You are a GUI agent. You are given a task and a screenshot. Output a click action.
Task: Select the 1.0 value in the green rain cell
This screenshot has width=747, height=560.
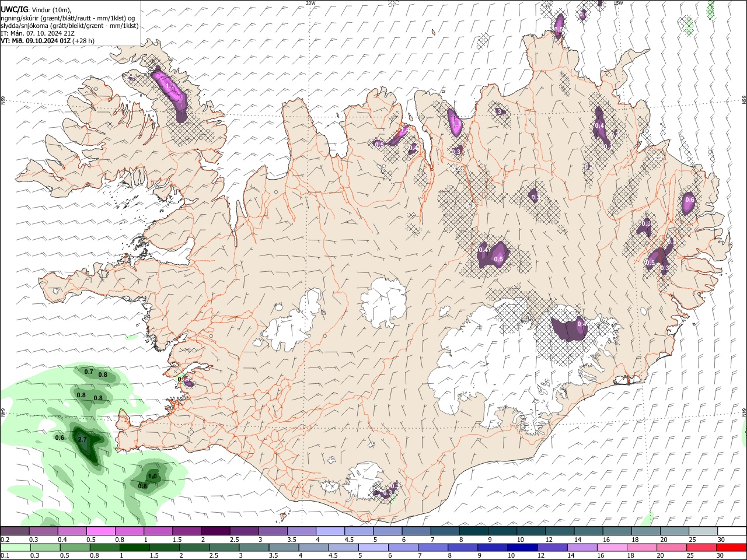pos(152,477)
